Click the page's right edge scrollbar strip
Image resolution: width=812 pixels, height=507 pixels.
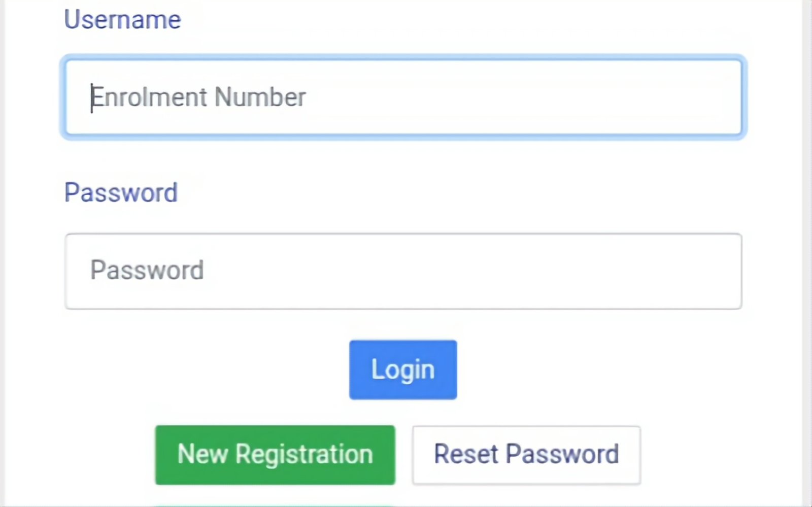tap(807, 254)
